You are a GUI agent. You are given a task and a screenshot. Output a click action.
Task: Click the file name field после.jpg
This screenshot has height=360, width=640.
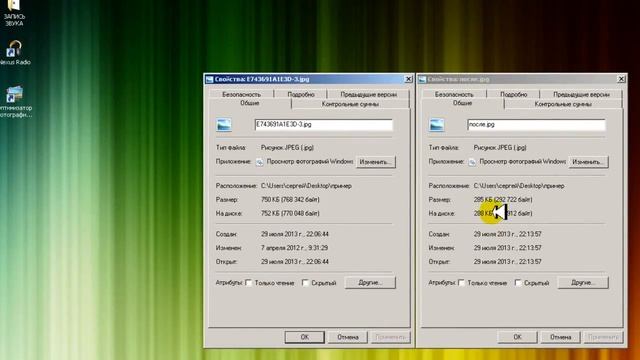(536, 124)
